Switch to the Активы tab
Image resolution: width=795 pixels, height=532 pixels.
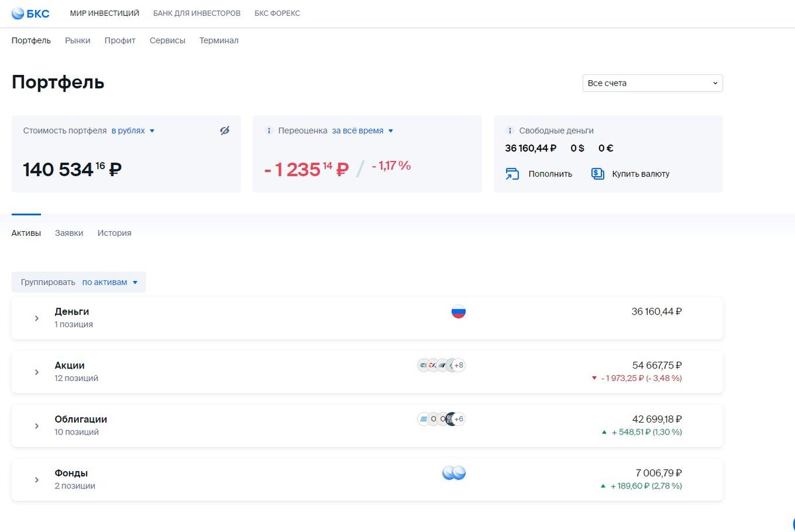[26, 233]
